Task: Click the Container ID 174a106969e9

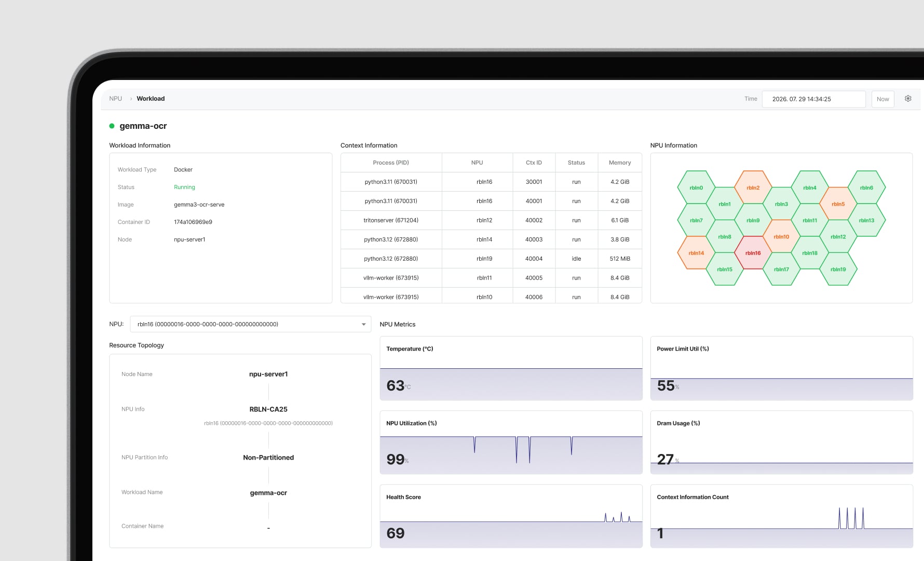Action: (193, 222)
